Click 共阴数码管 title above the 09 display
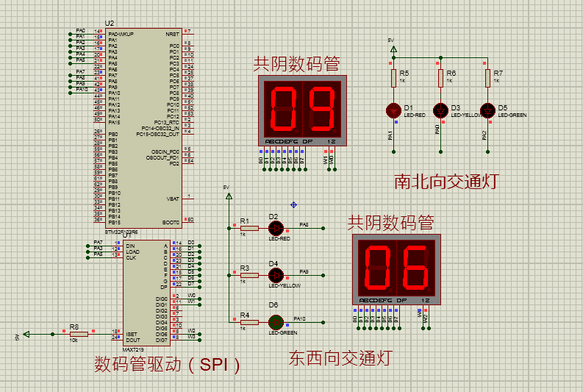This screenshot has width=583, height=392. (296, 63)
